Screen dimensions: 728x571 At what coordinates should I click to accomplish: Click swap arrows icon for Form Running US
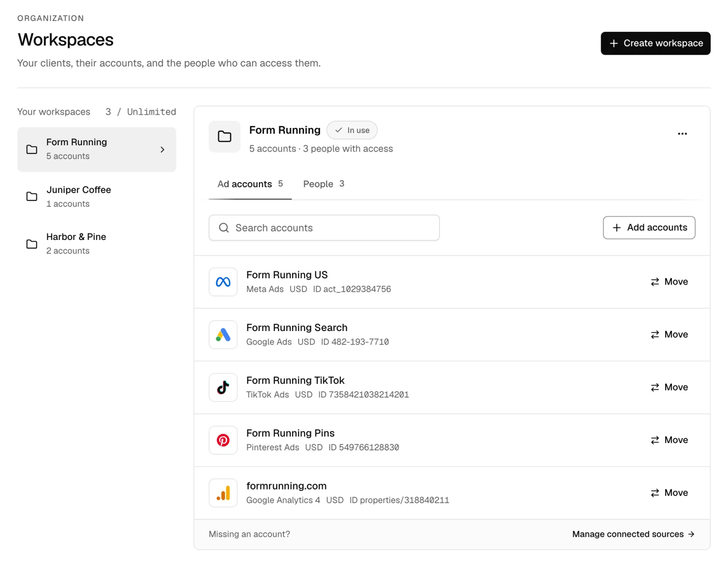(655, 282)
